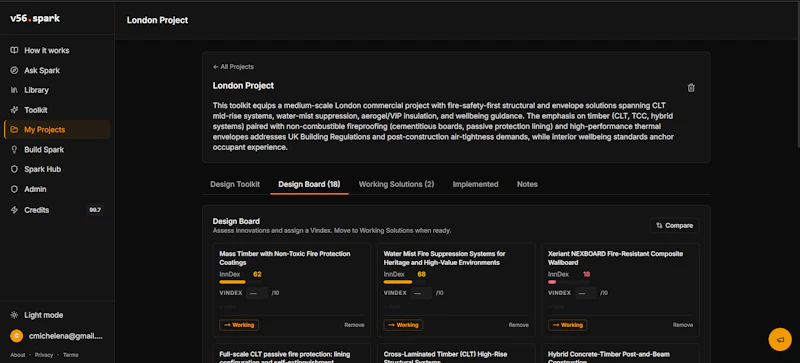800x363 pixels.
Task: Click Vindex input on Xeriant NEXBOARD card
Action: click(585, 293)
